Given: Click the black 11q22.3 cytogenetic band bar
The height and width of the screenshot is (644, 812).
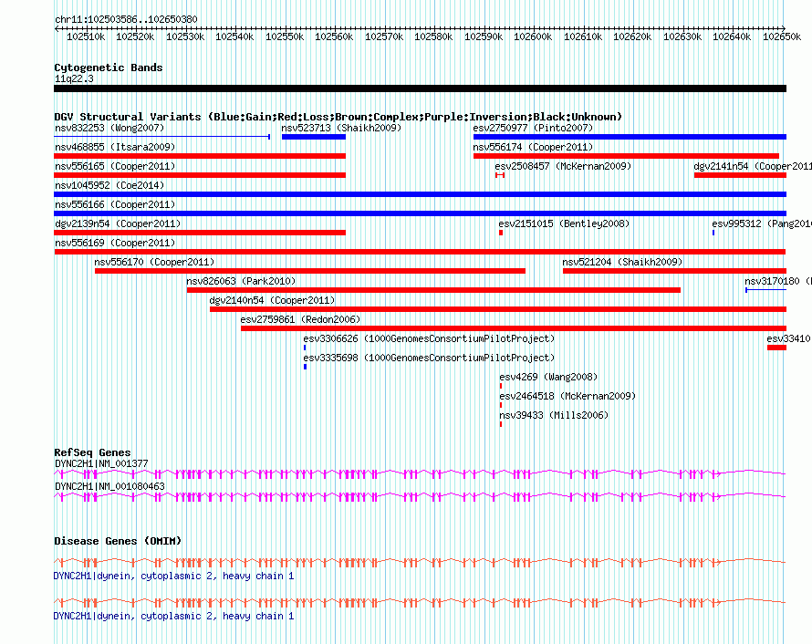Looking at the screenshot, I should pos(420,88).
